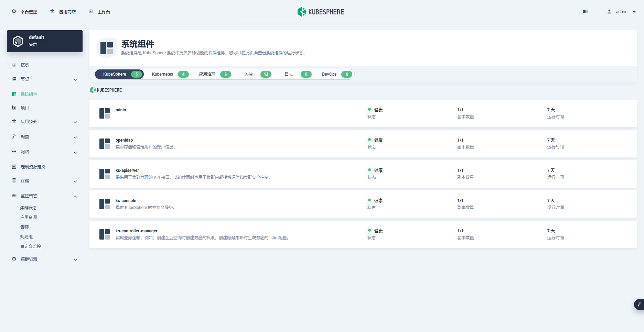Open 规则组 submenu item
The width and height of the screenshot is (644, 332).
pos(26,237)
